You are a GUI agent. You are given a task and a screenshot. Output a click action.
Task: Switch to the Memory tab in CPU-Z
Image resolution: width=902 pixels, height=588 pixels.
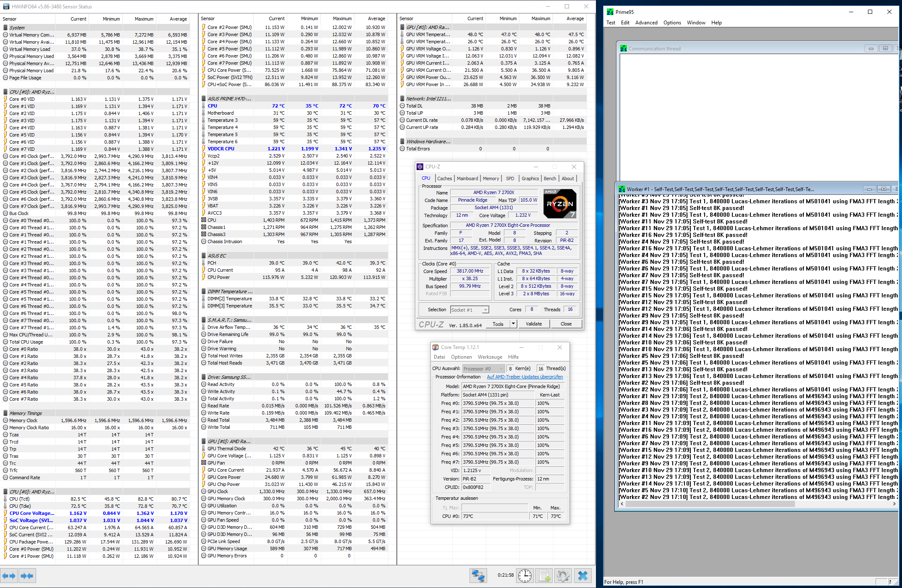click(490, 178)
